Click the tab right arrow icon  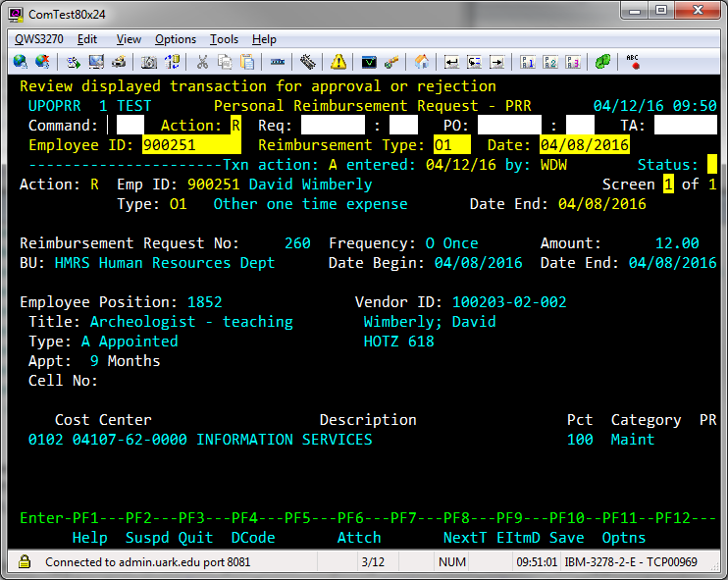pyautogui.click(x=496, y=62)
